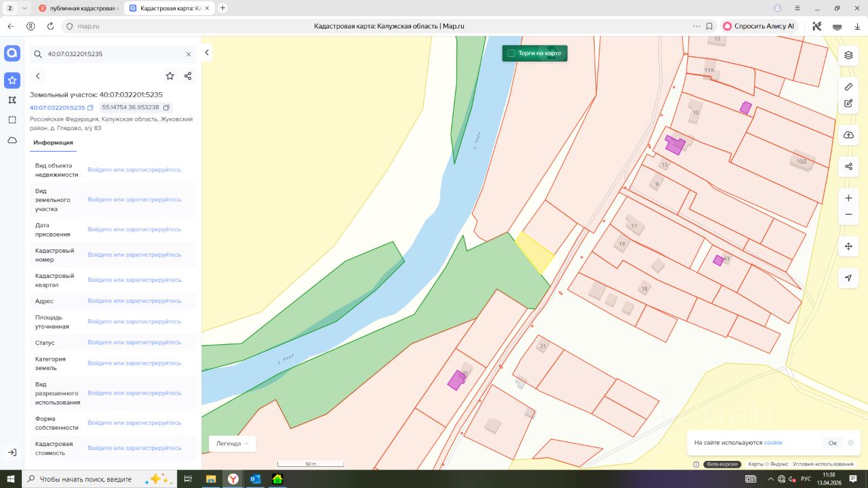Switch to the Информация tab
Image resolution: width=868 pixels, height=488 pixels.
53,142
